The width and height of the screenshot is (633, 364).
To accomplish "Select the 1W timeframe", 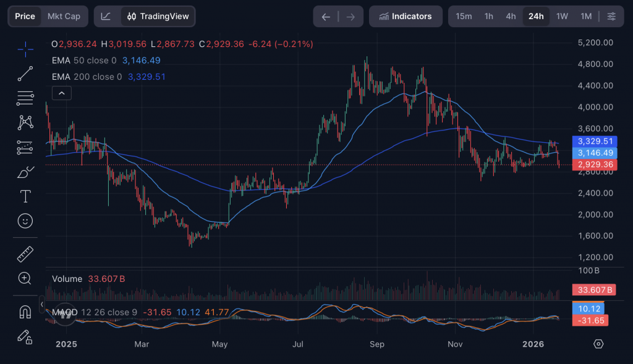I will 562,17.
